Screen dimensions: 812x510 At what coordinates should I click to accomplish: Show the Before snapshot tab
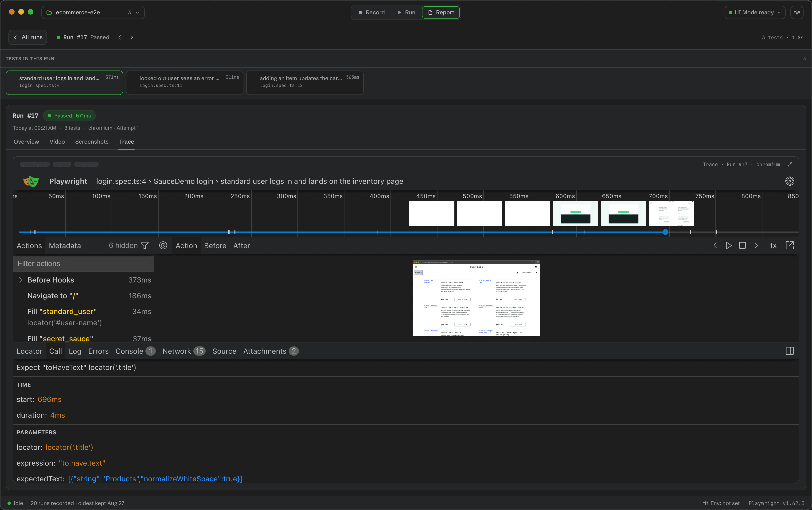tap(215, 246)
